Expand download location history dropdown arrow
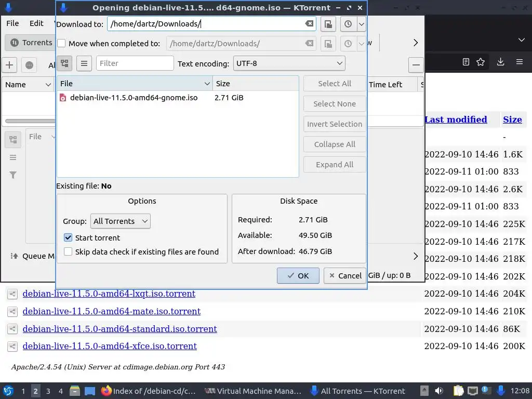Screen dimensions: 532x399 click(362, 24)
